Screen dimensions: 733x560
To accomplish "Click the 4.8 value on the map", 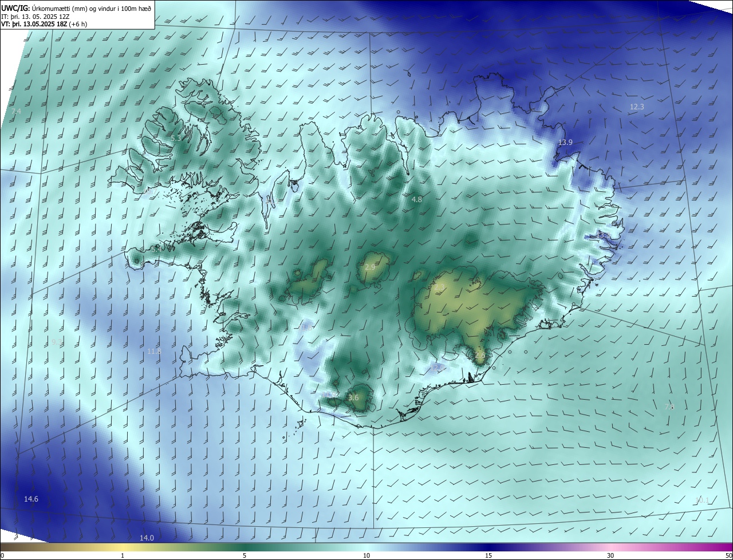I will [x=417, y=200].
